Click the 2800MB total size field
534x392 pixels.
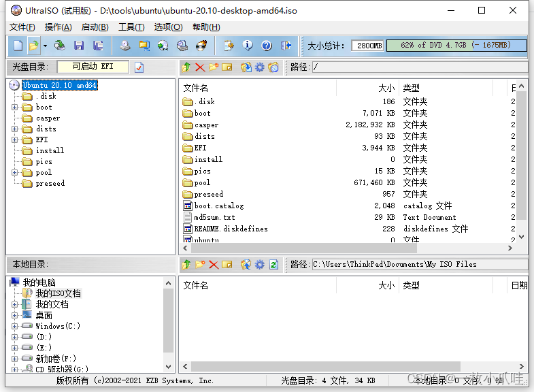[x=368, y=46]
